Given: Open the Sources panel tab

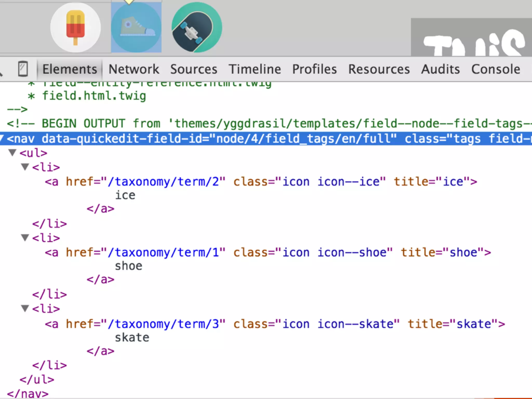Looking at the screenshot, I should pyautogui.click(x=194, y=69).
